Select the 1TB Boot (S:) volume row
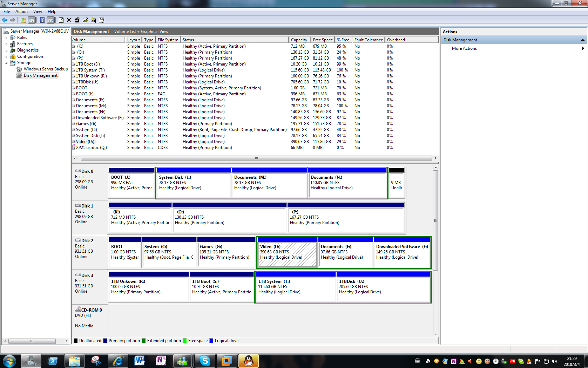Viewport: 588px width, 368px height. click(255, 64)
